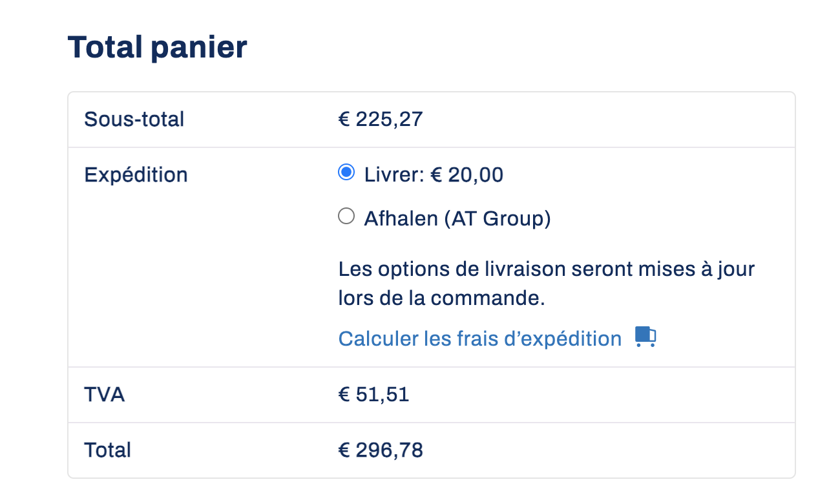Click the '€ 20,00' delivery price text

[x=467, y=175]
